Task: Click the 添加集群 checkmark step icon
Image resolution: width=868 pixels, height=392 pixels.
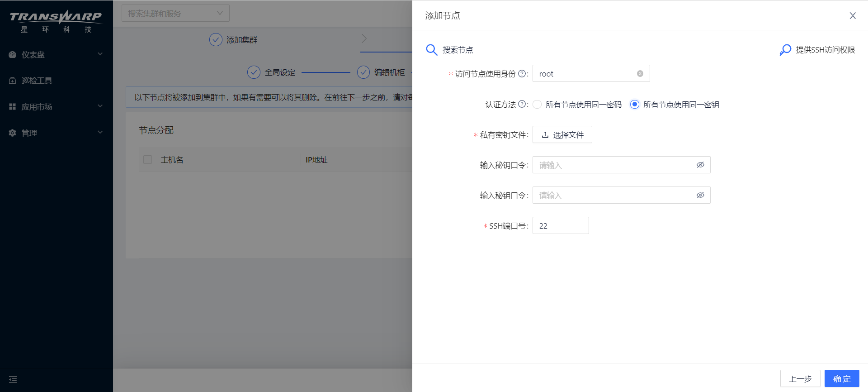Action: click(x=216, y=40)
